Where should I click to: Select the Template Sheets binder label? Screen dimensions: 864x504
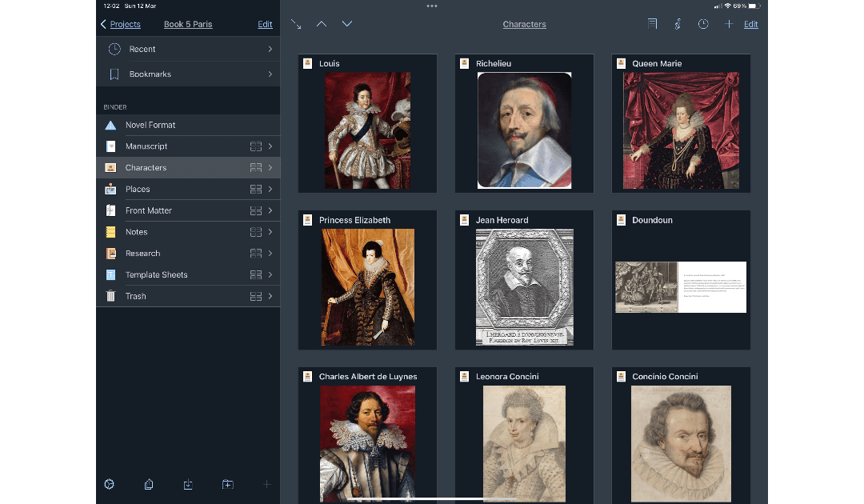[157, 275]
